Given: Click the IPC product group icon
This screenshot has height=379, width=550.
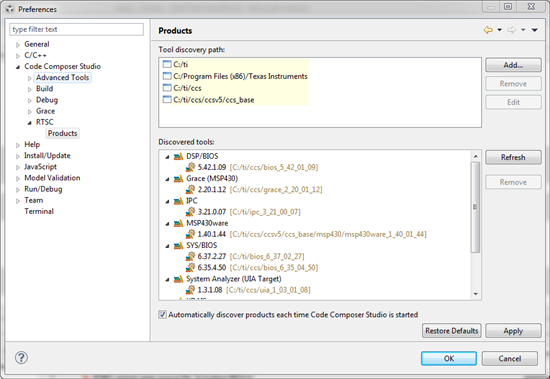Looking at the screenshot, I should coord(179,201).
